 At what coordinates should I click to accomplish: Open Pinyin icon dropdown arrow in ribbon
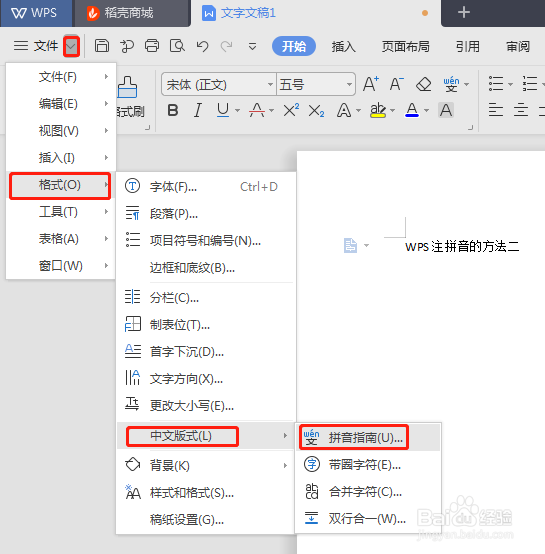(467, 85)
